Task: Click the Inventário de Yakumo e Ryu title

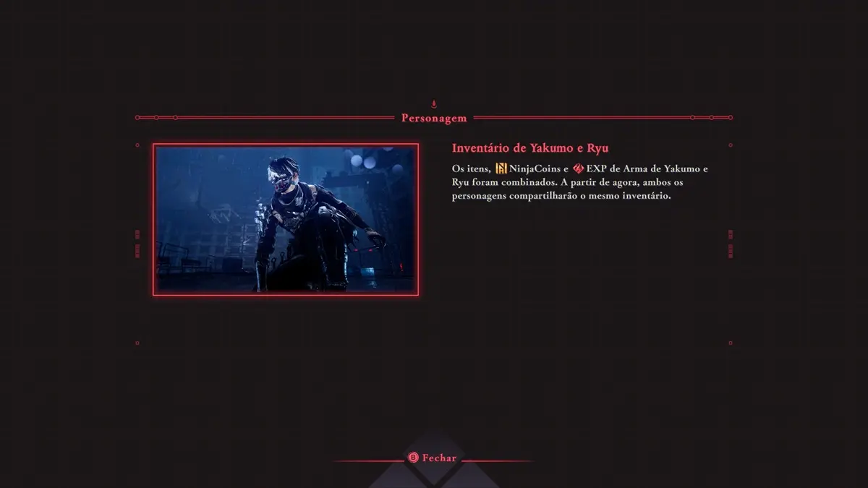Action: click(x=530, y=148)
